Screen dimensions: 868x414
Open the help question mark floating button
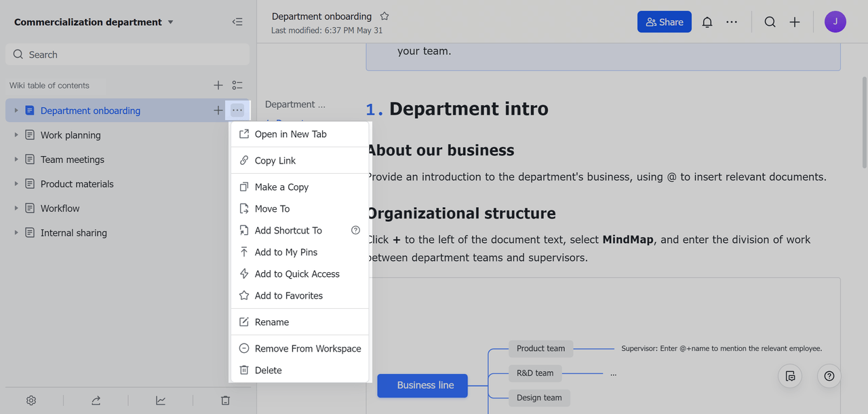[829, 376]
